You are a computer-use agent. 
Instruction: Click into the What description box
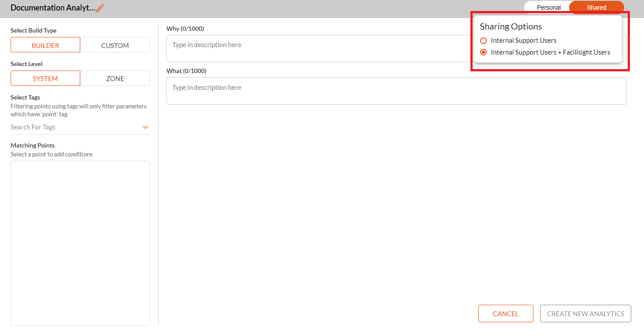[396, 91]
